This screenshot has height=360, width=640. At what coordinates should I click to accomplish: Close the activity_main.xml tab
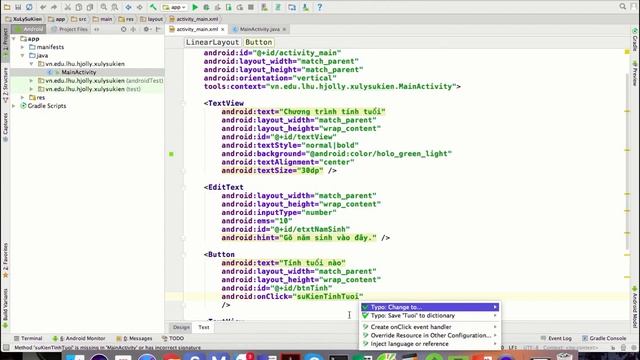[223, 29]
